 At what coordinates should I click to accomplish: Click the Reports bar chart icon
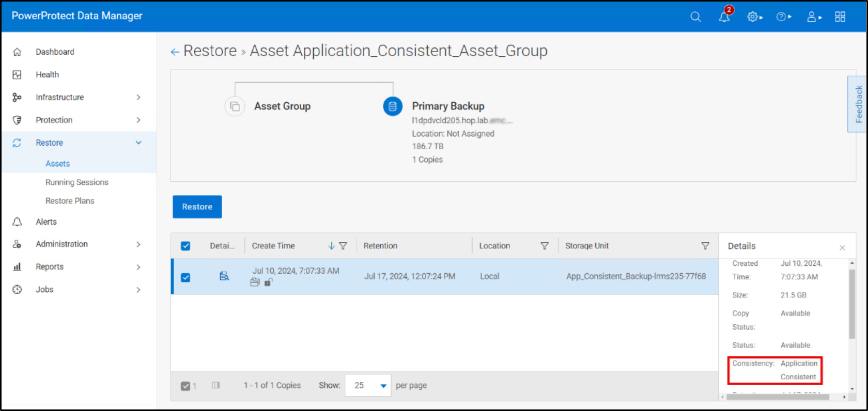17,266
